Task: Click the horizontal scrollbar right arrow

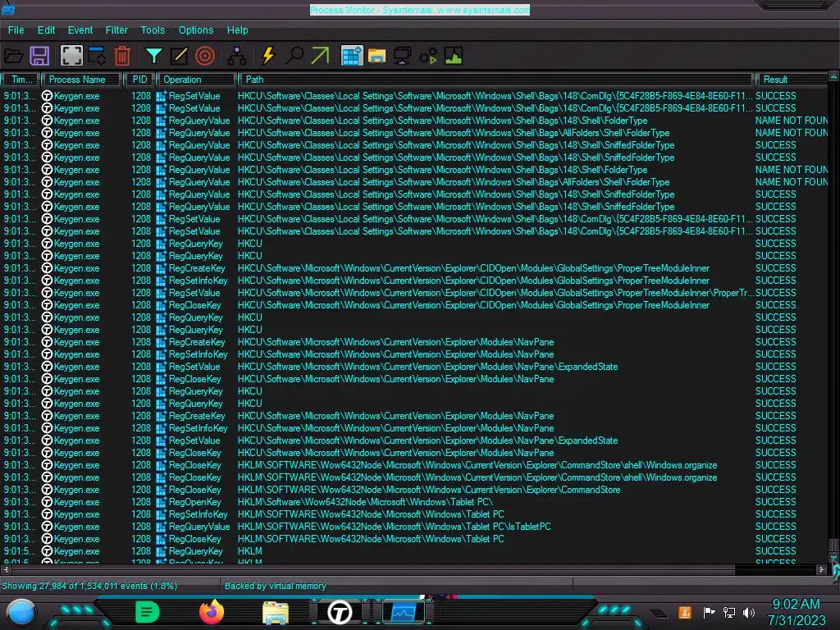Action: click(x=821, y=569)
